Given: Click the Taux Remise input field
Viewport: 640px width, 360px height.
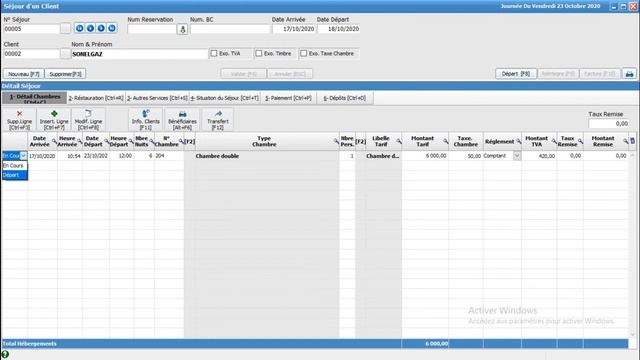Looking at the screenshot, I should pos(609,123).
